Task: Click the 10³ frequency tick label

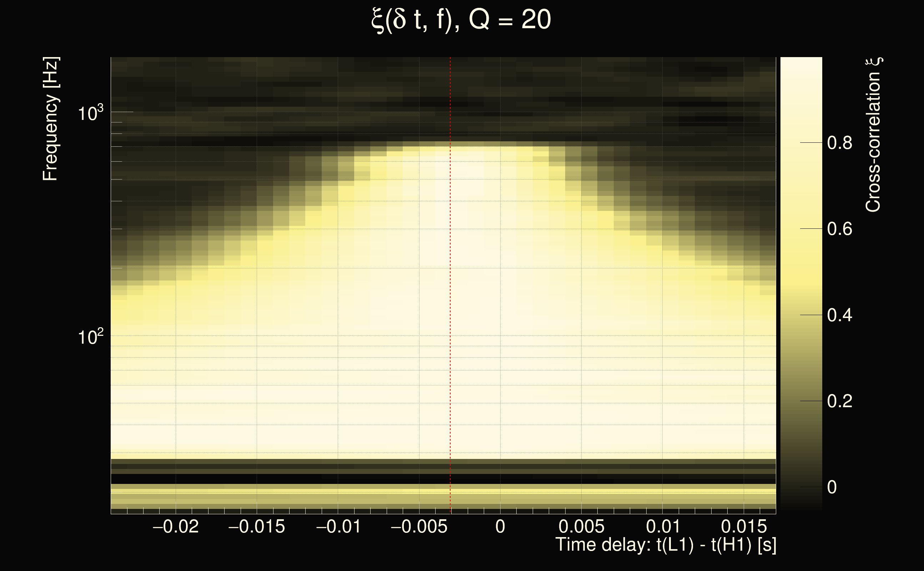Action: [90, 112]
